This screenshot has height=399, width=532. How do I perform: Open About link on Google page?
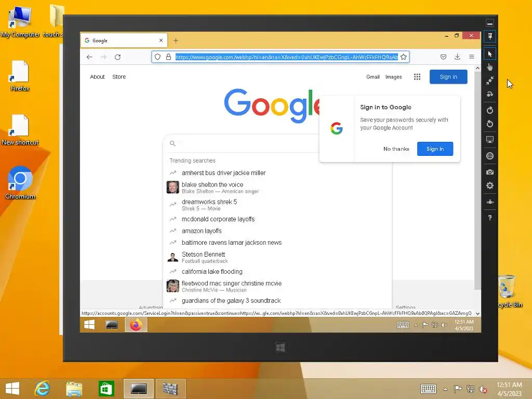tap(97, 77)
